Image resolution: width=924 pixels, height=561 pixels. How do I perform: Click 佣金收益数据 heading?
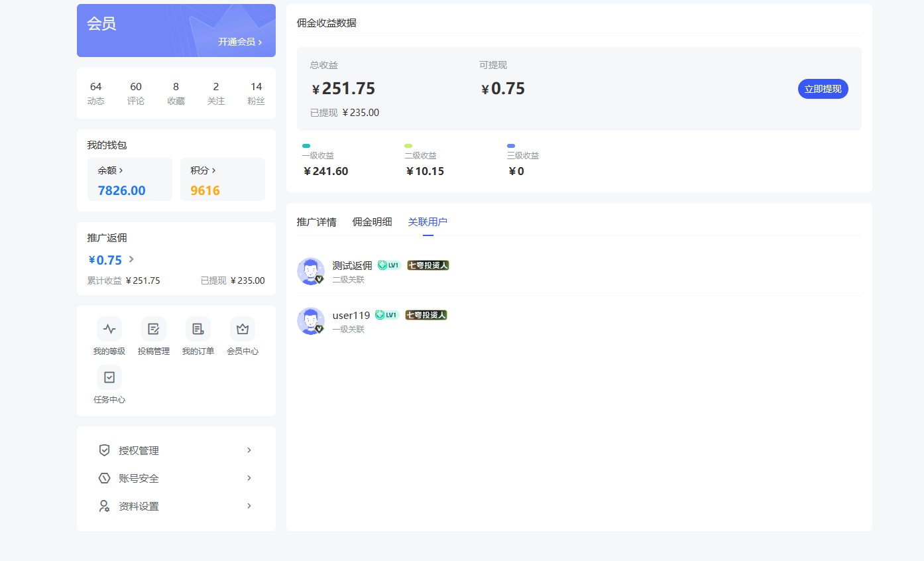pyautogui.click(x=326, y=23)
